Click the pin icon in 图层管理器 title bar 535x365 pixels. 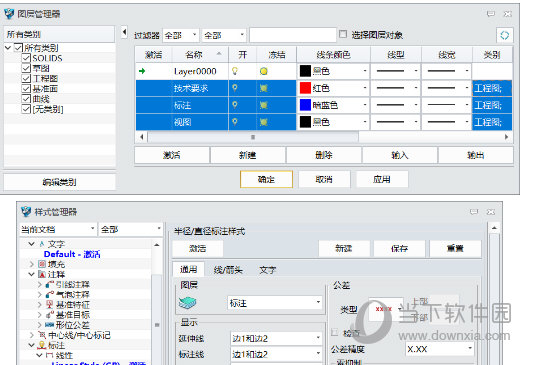[x=491, y=14]
